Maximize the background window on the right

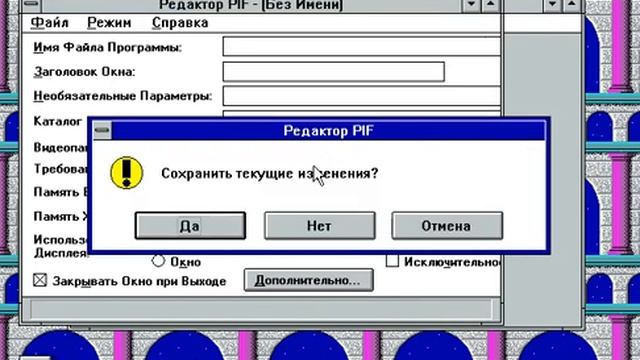tap(572, 5)
